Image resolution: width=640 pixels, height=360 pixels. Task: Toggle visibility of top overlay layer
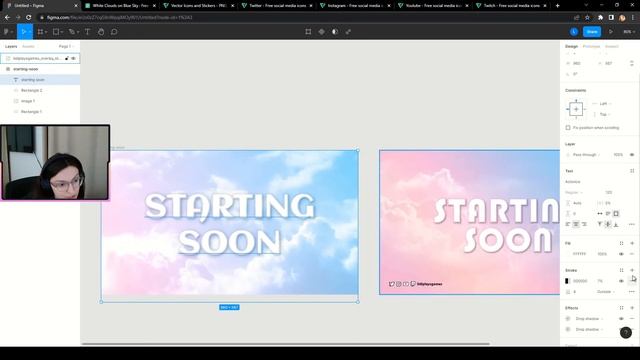(73, 58)
